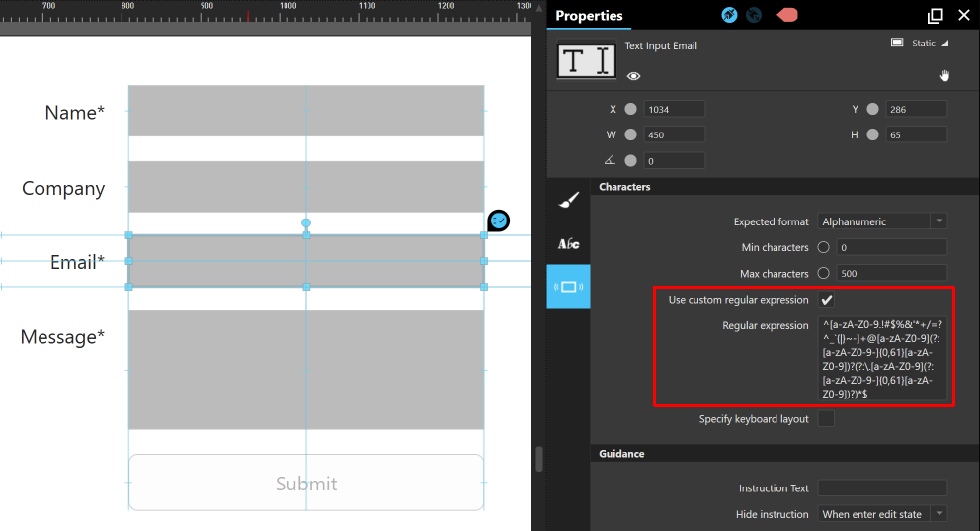Select the Properties tab
The image size is (980, 531).
589,16
